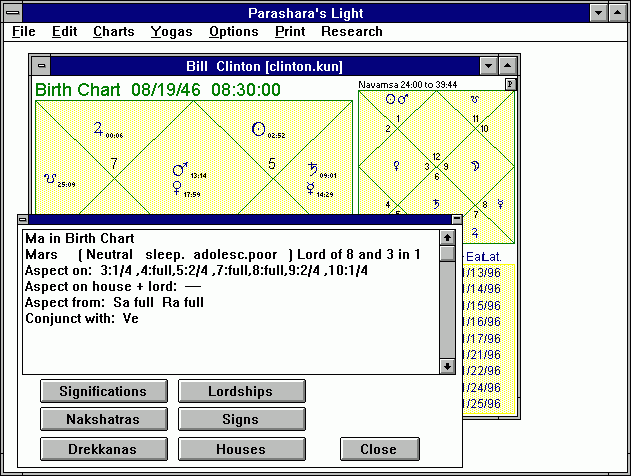
Task: Open the Edit menu
Action: (x=64, y=31)
